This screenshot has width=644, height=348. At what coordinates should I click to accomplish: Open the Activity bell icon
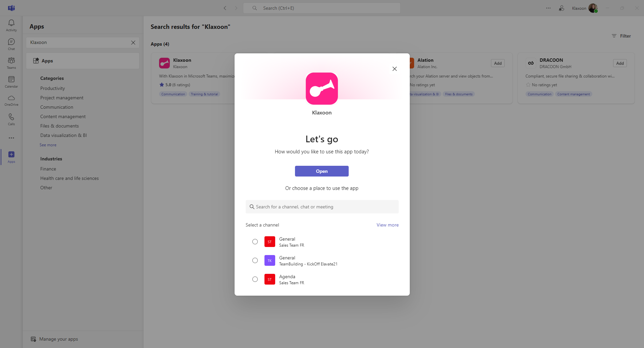click(11, 25)
